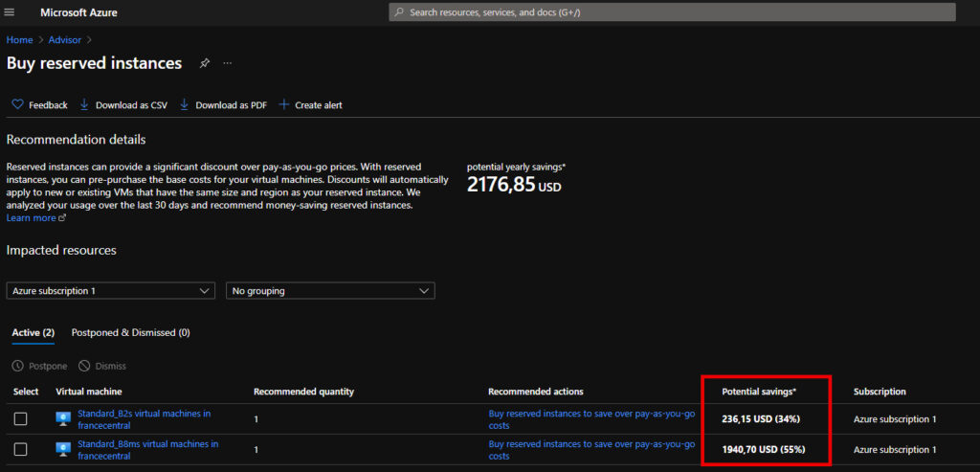The width and height of the screenshot is (980, 472).
Task: Pin the Buy reserved instances page
Action: click(x=205, y=63)
